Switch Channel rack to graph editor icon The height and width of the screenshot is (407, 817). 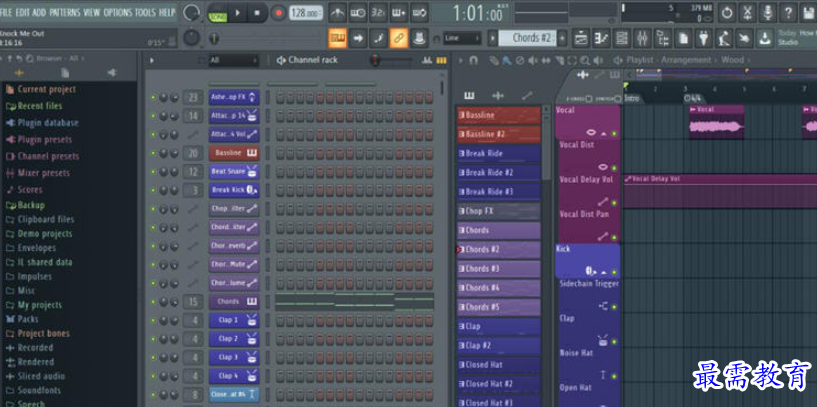click(428, 60)
